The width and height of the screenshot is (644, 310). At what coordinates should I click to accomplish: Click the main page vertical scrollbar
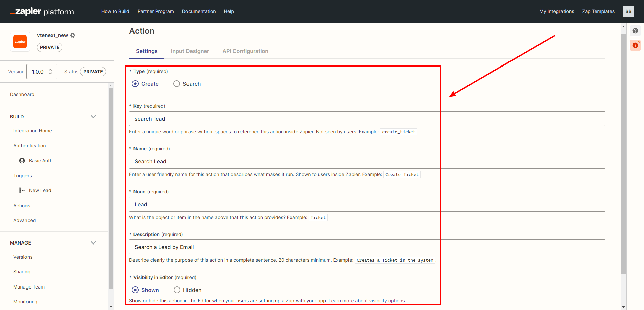coord(623,154)
